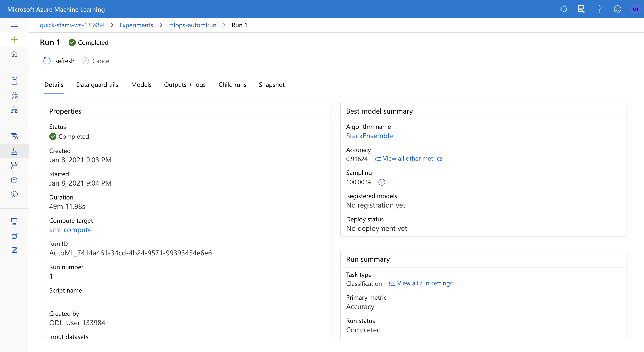Open Models cube icon in sidebar
Screen dimensions: 644x352
point(14,180)
